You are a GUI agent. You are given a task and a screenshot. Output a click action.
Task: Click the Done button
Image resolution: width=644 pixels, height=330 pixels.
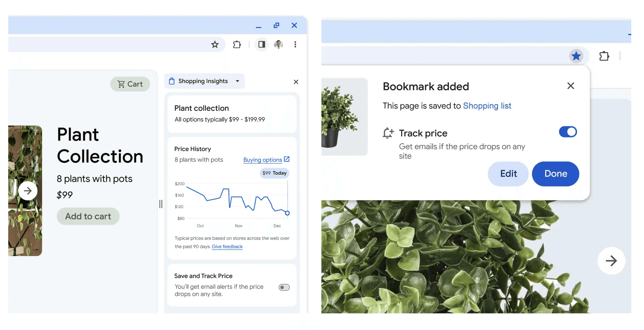tap(555, 174)
